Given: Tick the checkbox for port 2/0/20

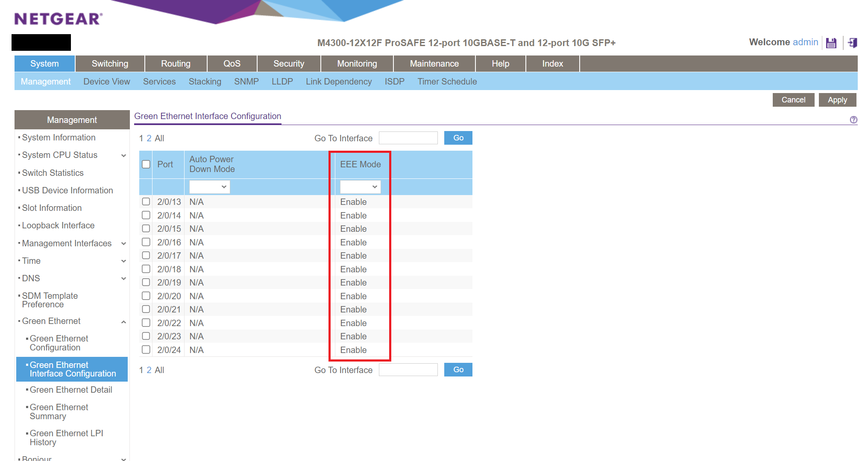Looking at the screenshot, I should (146, 296).
